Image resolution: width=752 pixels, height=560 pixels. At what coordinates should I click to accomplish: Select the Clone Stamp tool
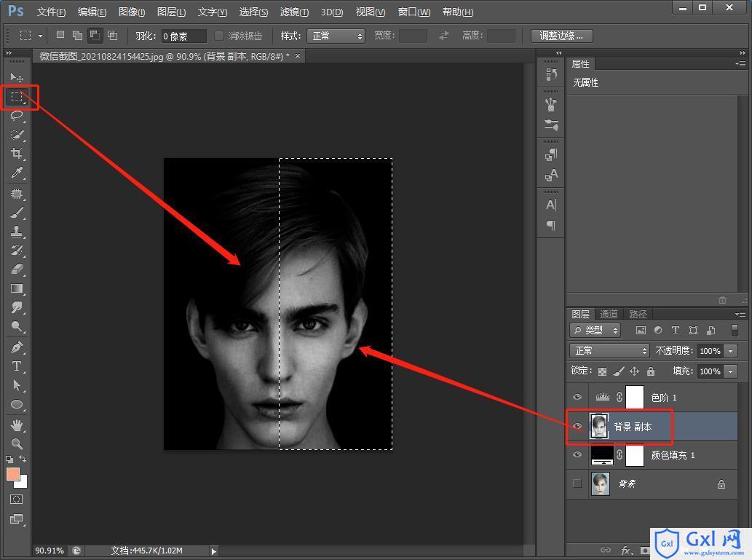(x=17, y=232)
